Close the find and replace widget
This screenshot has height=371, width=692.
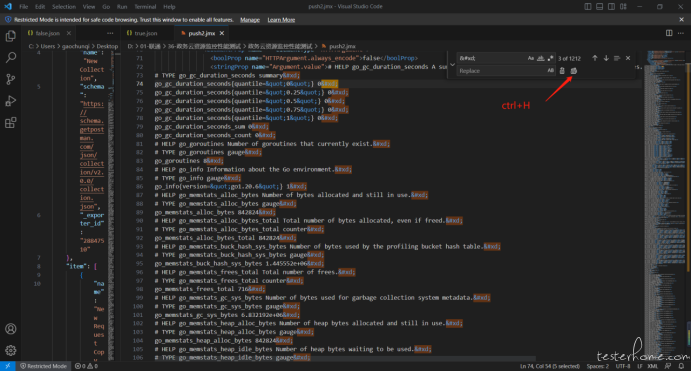[x=628, y=58]
